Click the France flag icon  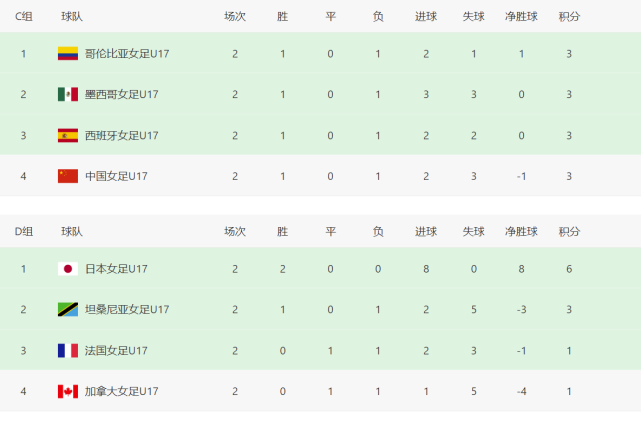(x=67, y=351)
